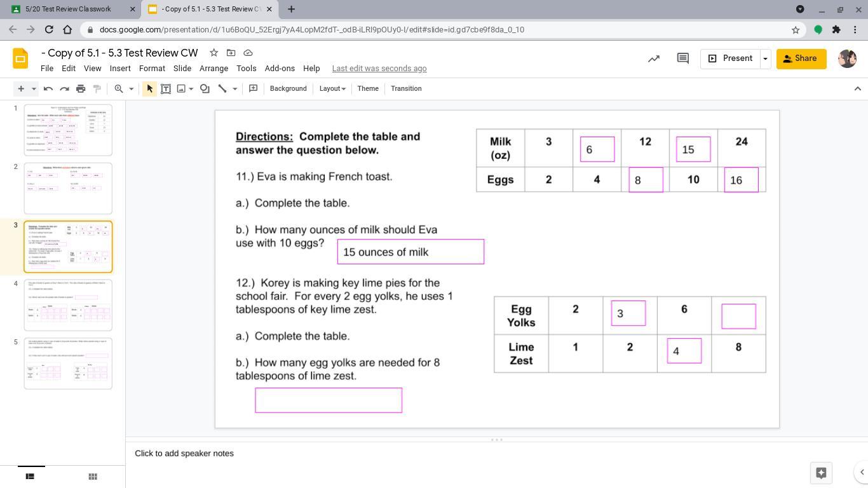Choose the select cursor tool
Viewport: 868px width, 488px height.
150,89
